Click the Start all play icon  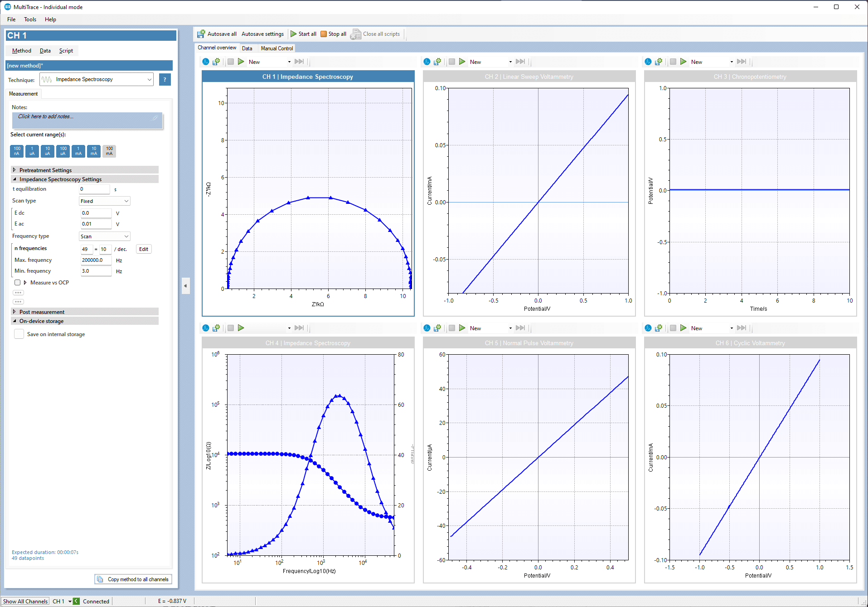click(293, 34)
